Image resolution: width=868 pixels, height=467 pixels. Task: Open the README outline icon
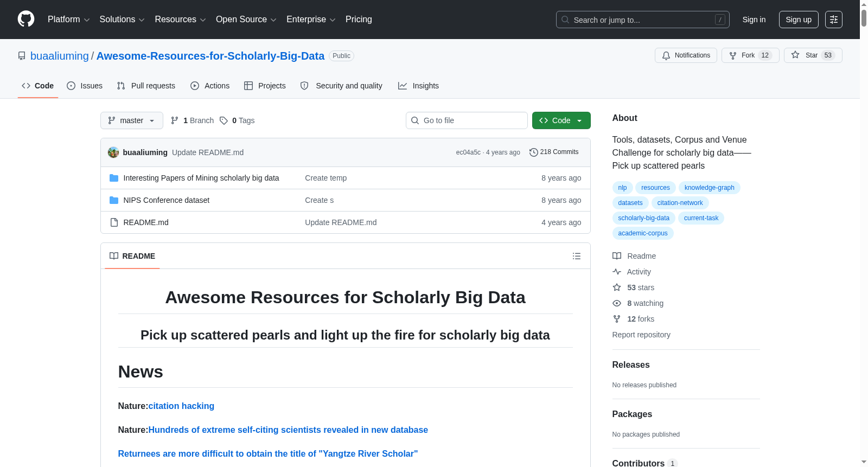(x=577, y=256)
